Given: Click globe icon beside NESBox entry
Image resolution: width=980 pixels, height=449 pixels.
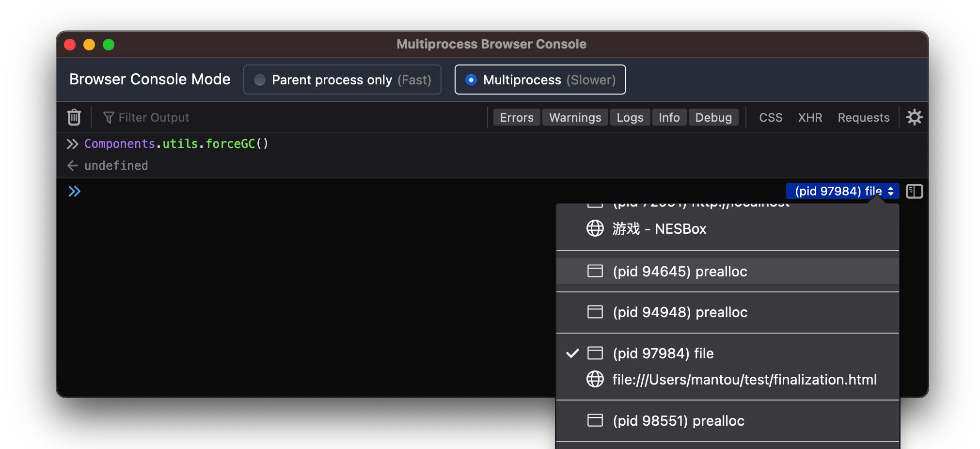Looking at the screenshot, I should tap(595, 228).
